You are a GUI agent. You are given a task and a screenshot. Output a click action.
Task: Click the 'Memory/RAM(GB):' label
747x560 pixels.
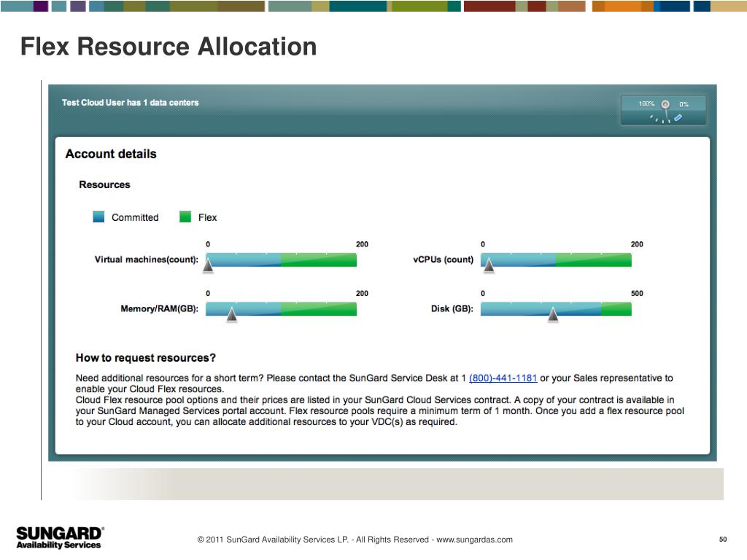pos(160,308)
